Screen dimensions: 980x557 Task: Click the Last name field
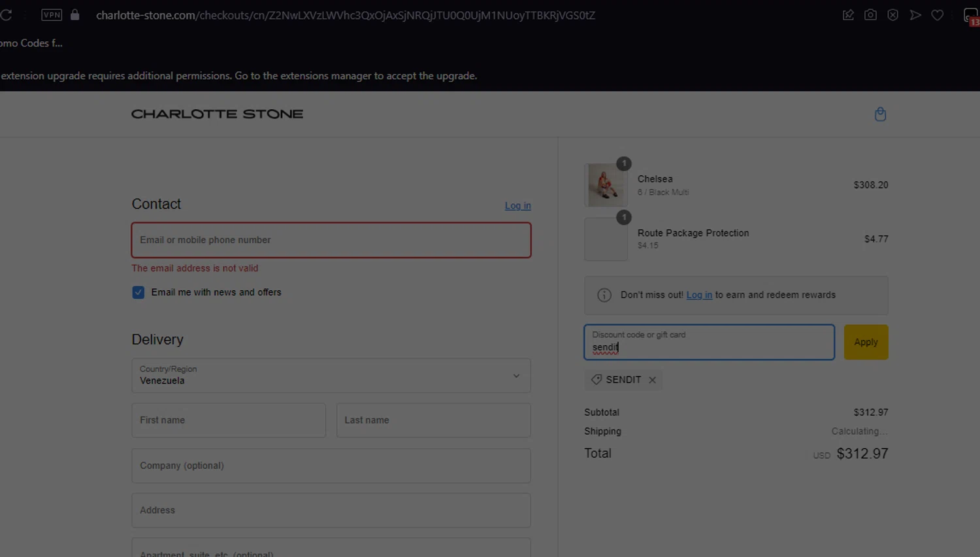point(433,420)
